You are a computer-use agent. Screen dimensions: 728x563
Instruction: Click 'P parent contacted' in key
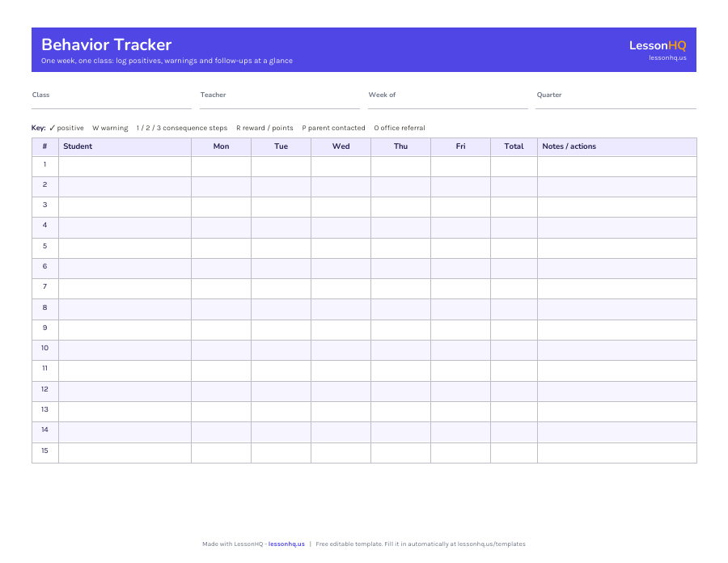point(333,128)
